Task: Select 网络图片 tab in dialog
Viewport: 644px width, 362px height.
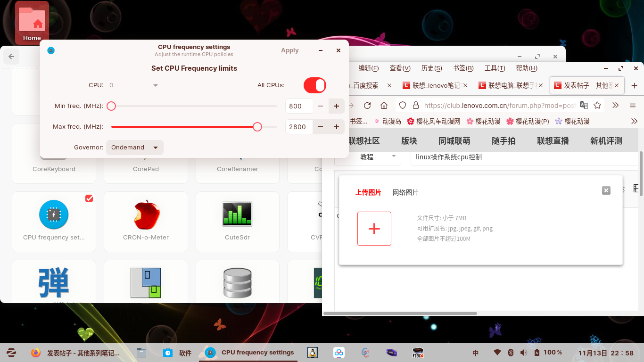Action: tap(405, 192)
